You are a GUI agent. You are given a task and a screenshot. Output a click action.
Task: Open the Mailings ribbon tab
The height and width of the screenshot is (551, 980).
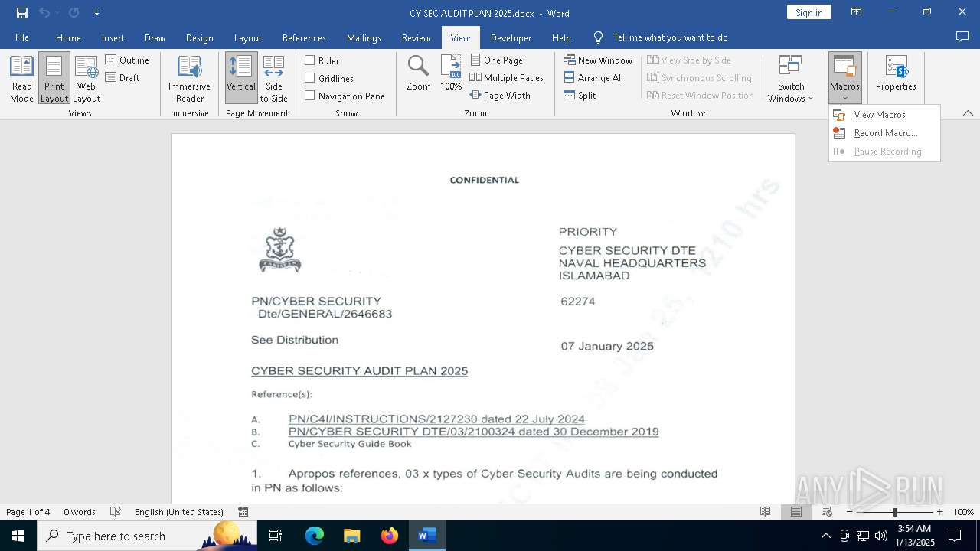364,37
